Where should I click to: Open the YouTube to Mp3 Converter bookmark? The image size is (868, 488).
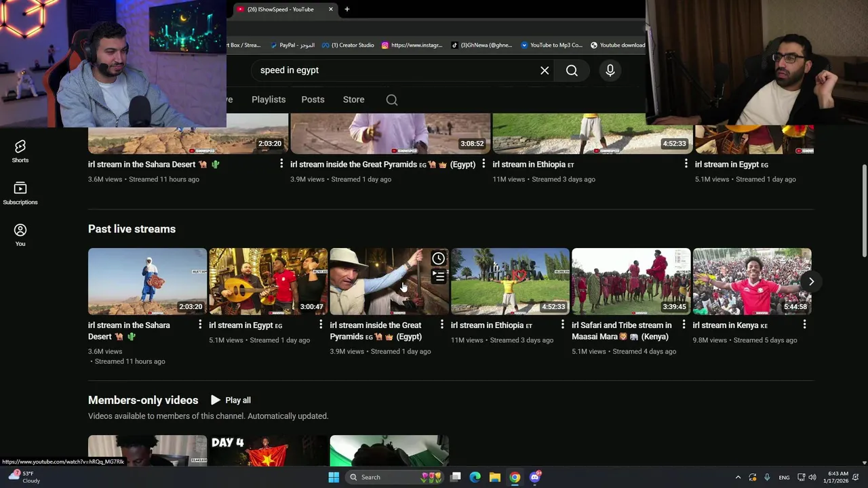click(552, 45)
